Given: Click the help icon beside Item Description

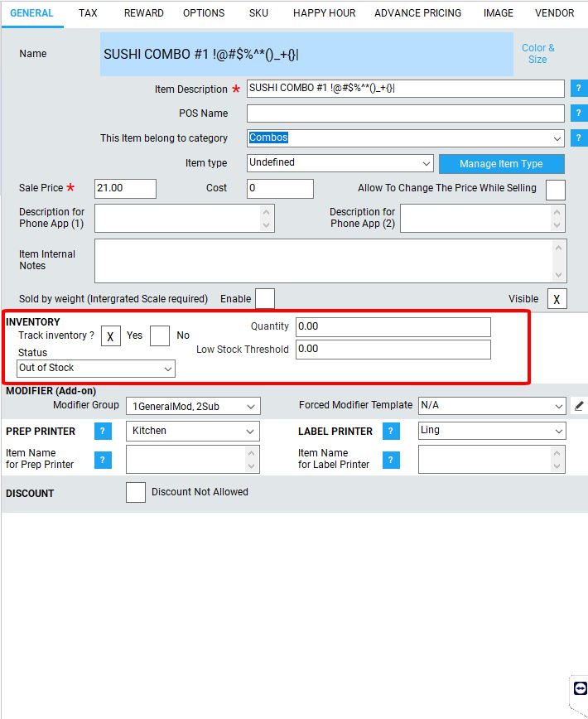Looking at the screenshot, I should (x=579, y=89).
